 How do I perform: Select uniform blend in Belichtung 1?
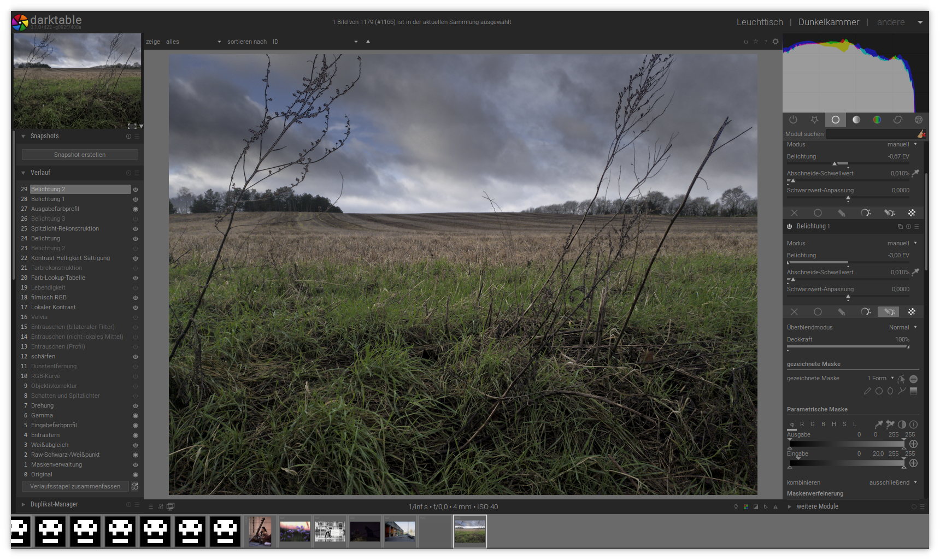click(x=818, y=312)
